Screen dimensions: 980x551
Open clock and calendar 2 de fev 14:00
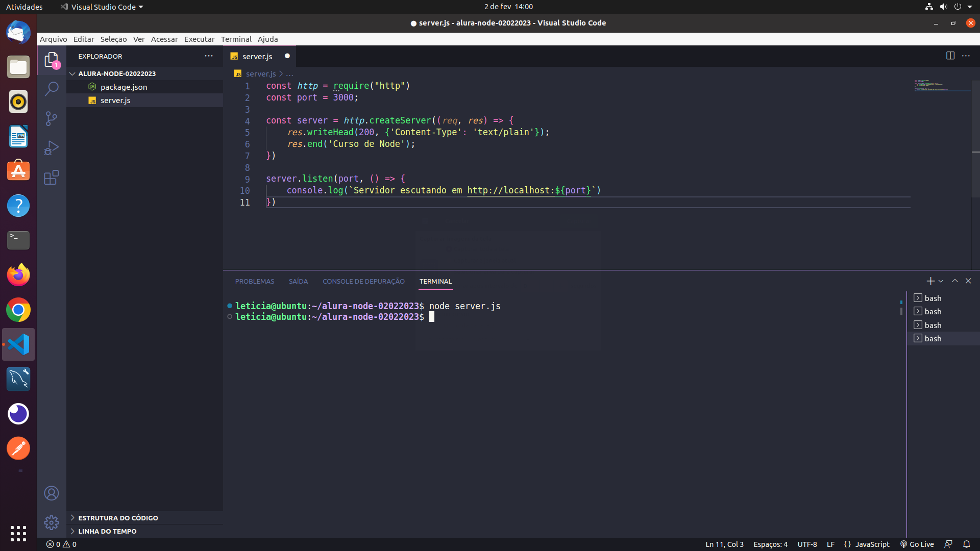tap(508, 7)
